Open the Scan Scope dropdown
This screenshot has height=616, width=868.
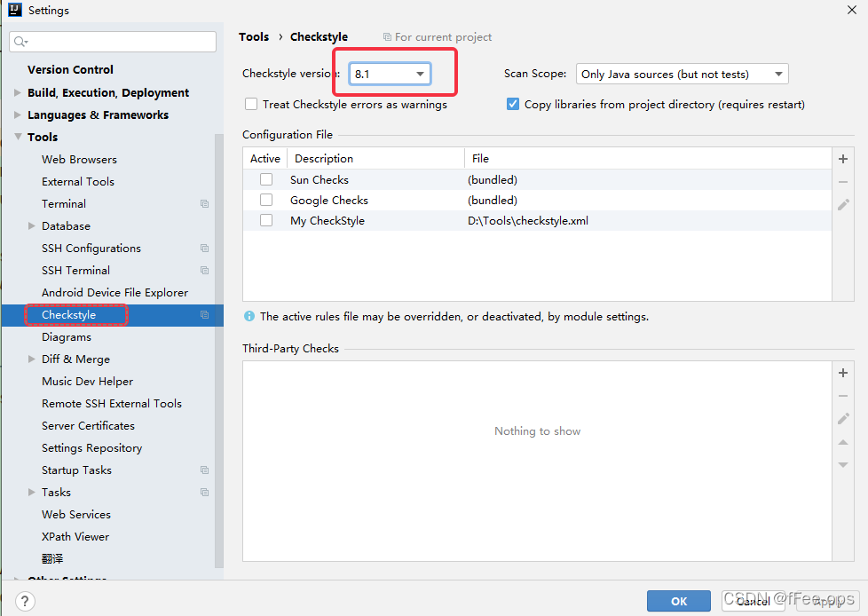(682, 74)
